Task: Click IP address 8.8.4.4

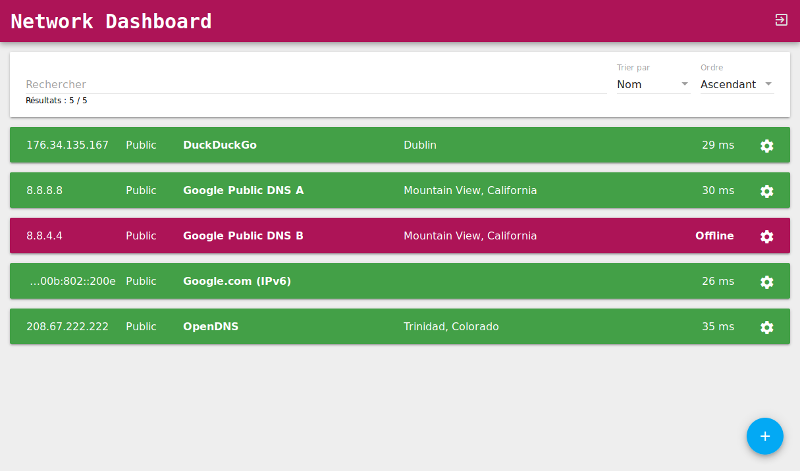Action: pyautogui.click(x=44, y=236)
